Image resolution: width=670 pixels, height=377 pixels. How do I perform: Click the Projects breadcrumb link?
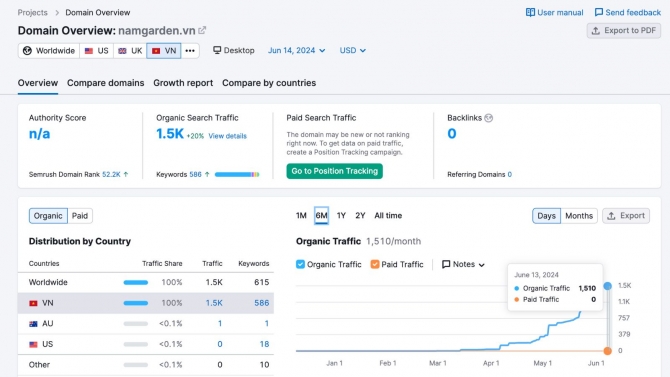click(x=32, y=12)
